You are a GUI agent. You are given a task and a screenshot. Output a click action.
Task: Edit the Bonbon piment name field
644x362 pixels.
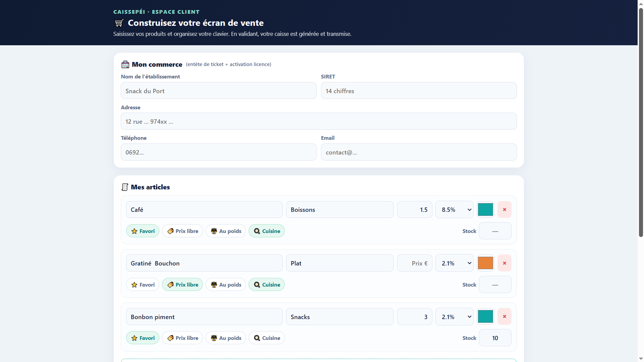(204, 316)
